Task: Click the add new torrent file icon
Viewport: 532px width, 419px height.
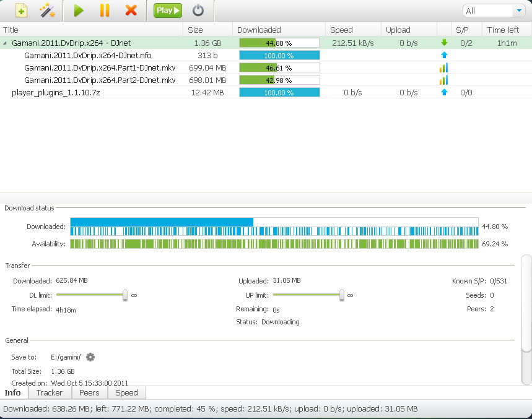Action: [21, 11]
